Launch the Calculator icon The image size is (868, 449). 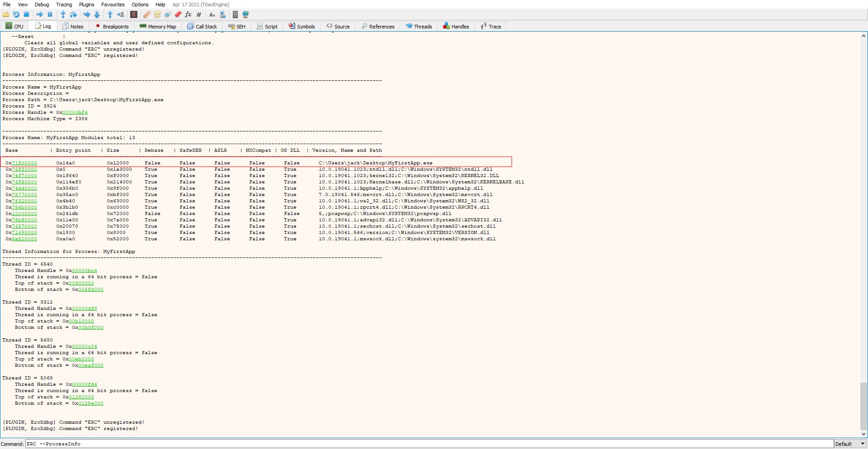[x=235, y=14]
